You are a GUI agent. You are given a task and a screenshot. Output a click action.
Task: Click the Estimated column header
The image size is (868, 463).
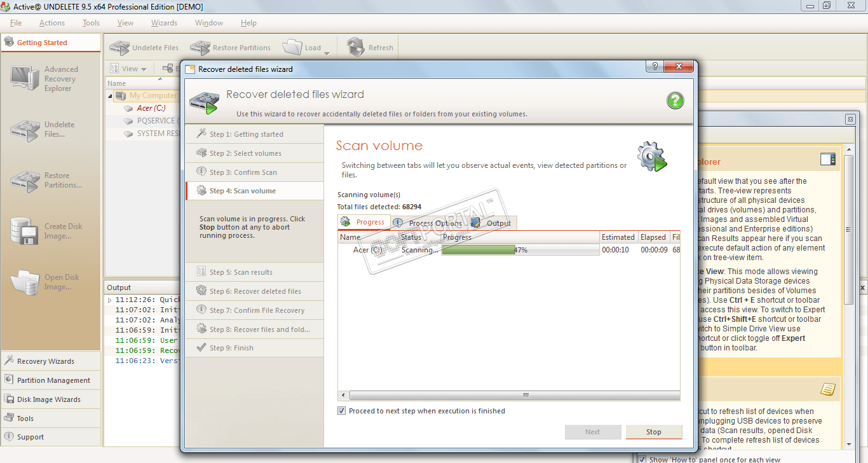click(618, 237)
